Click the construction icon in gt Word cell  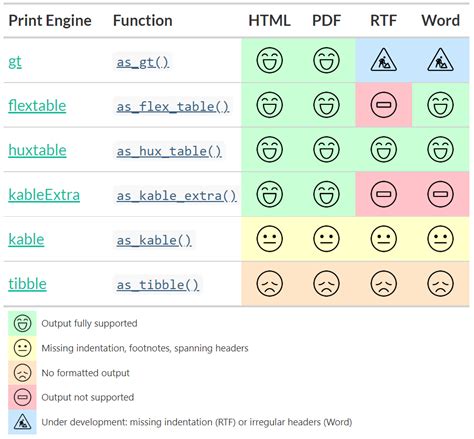(x=440, y=60)
